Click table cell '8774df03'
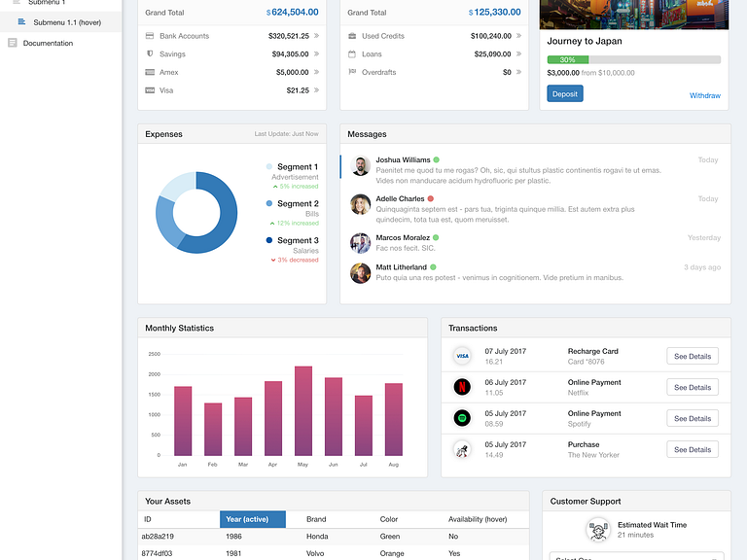Image resolution: width=747 pixels, height=560 pixels. 157,553
